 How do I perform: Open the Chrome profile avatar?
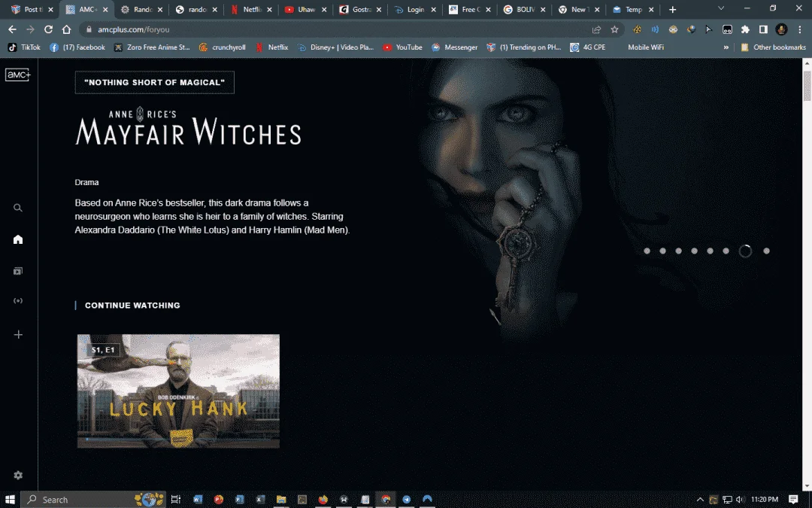pos(781,29)
